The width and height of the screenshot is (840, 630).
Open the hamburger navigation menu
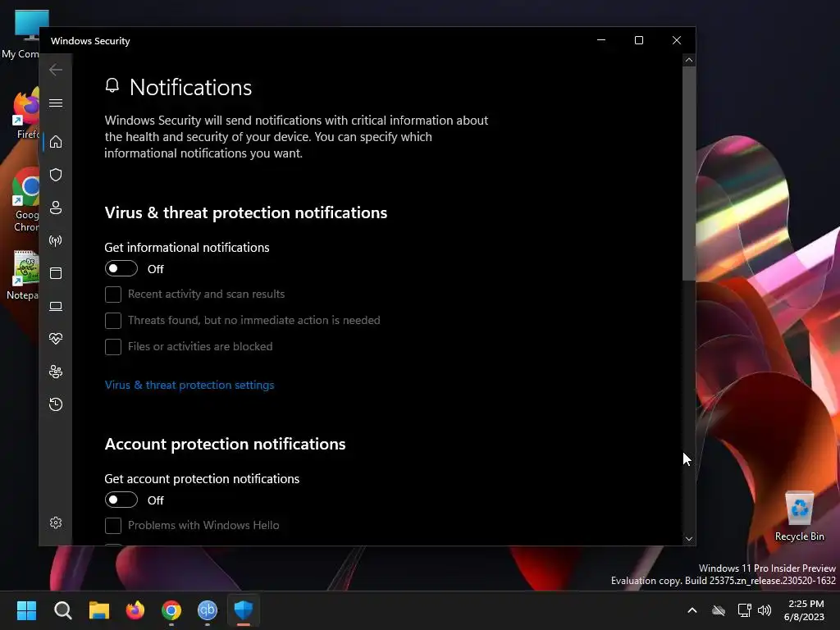[x=56, y=103]
